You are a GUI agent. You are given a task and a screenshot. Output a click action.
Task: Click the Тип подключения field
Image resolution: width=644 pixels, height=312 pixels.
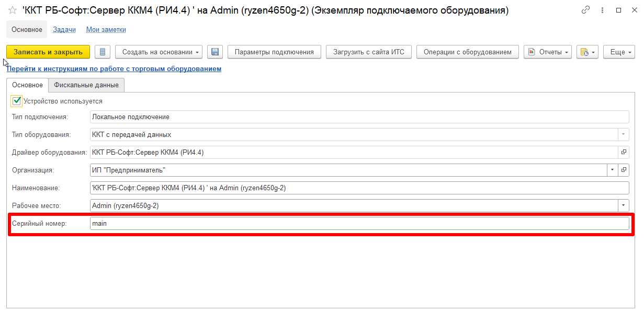(x=359, y=117)
